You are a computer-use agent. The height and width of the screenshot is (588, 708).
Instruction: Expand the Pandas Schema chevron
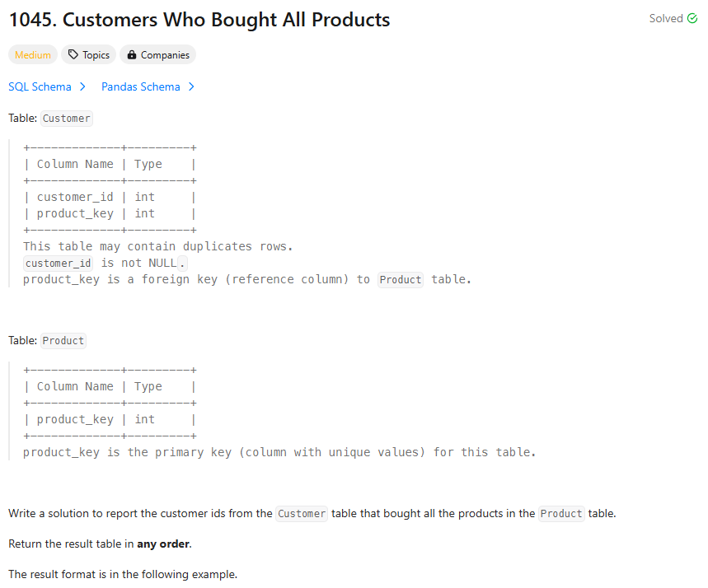(x=191, y=86)
